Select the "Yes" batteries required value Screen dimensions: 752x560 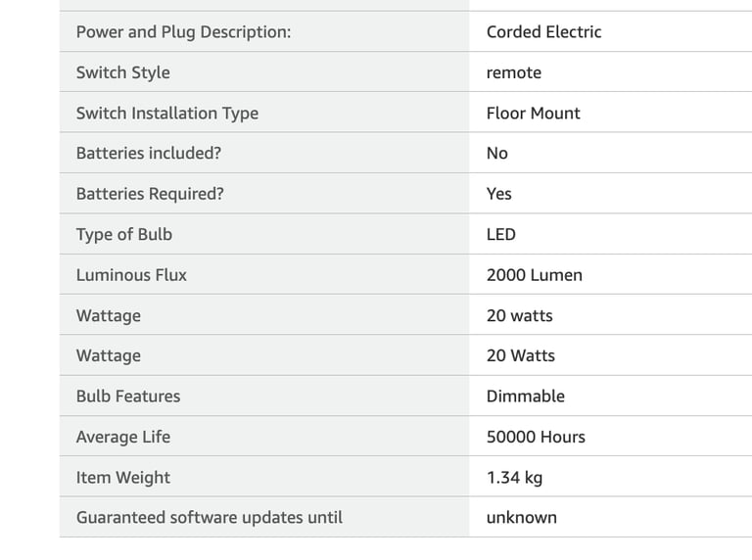click(x=498, y=194)
